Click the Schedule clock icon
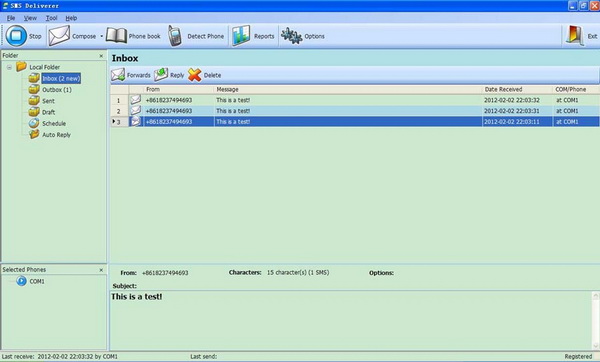The image size is (600, 362). click(34, 123)
